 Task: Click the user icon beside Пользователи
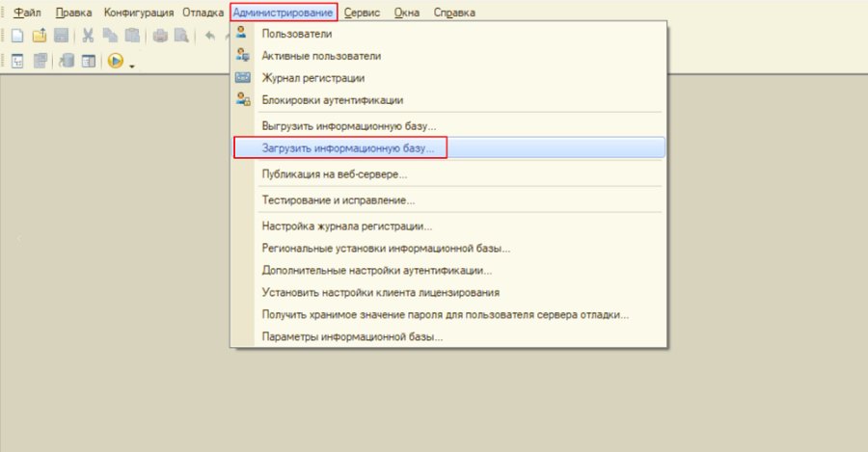pos(242,33)
